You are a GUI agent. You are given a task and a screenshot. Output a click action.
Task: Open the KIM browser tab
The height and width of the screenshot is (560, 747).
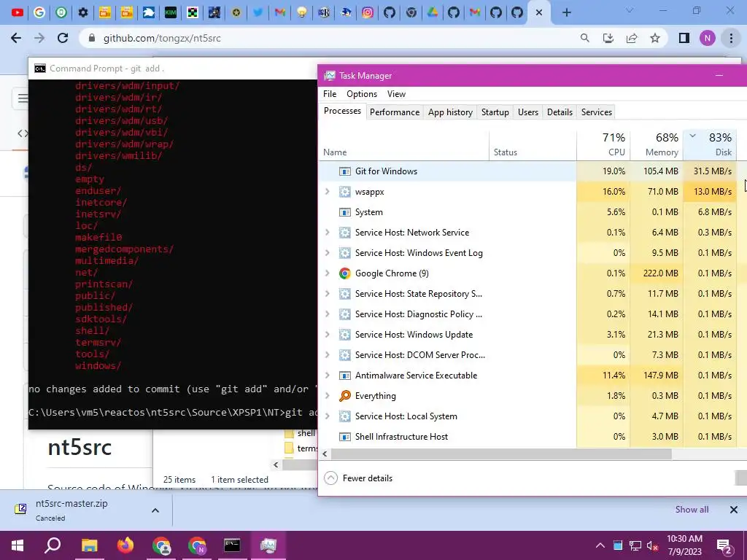click(170, 12)
